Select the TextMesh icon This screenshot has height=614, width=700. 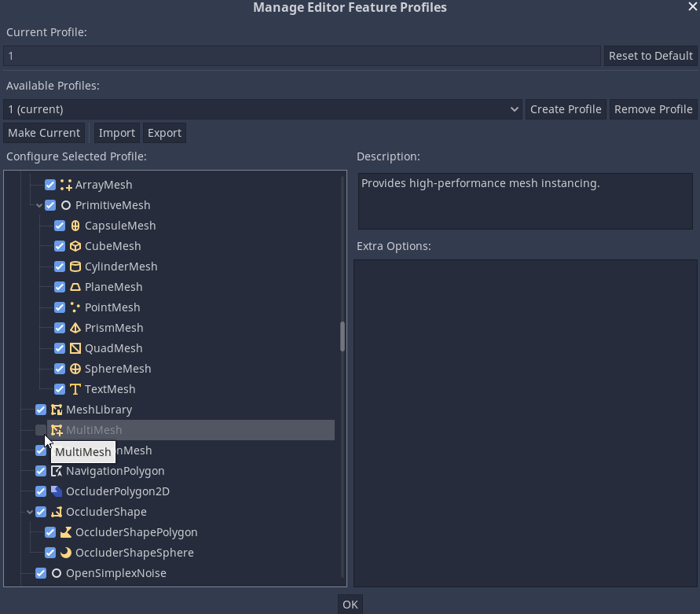tap(75, 388)
